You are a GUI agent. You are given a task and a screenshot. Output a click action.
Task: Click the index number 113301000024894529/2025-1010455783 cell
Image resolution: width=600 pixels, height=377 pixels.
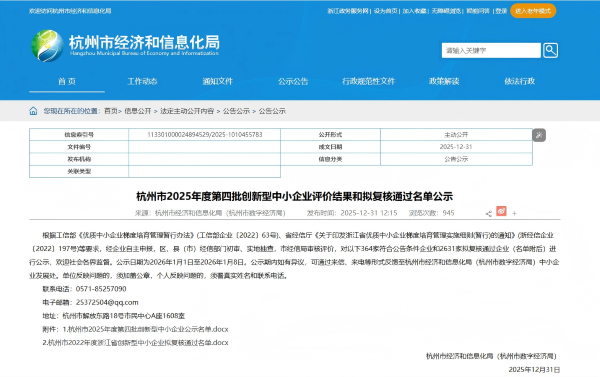(x=205, y=135)
